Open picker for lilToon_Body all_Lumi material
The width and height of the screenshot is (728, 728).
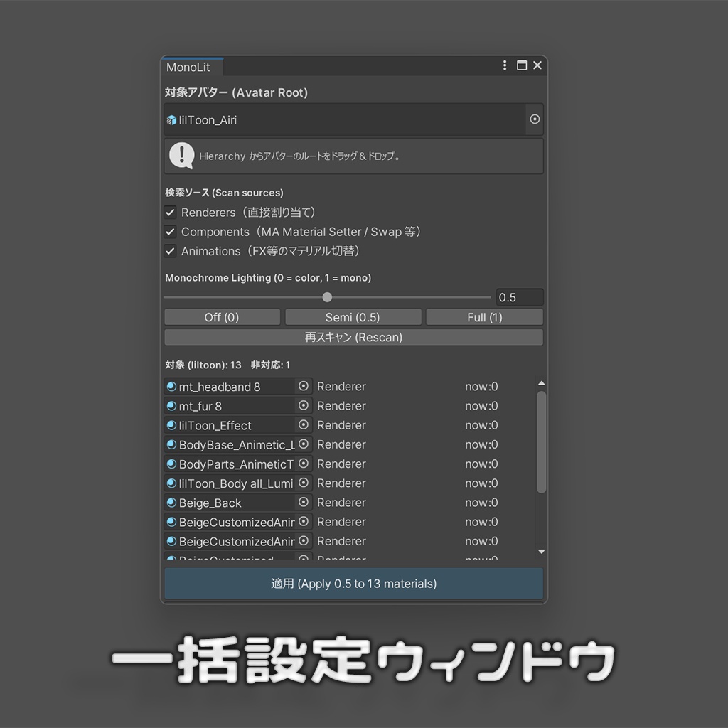(304, 483)
